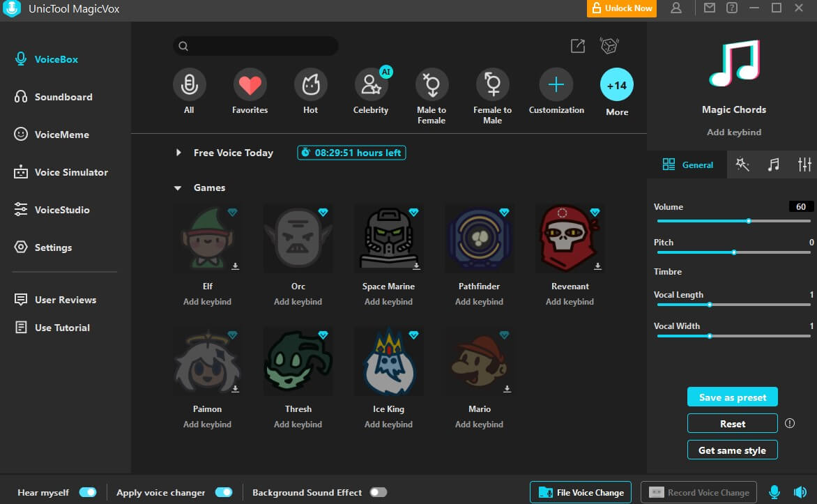Select the Mario voice

480,361
